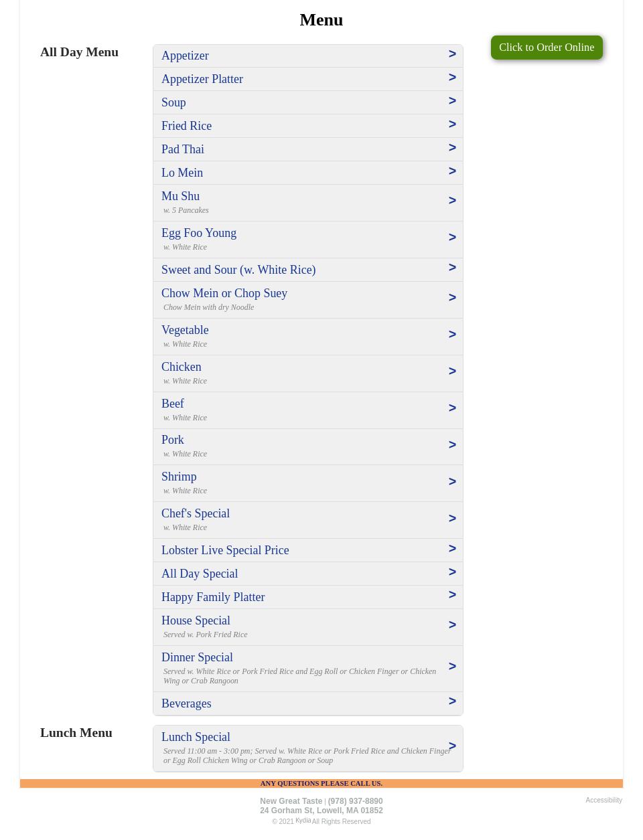
Task: Expand the Lobster Live Special Price section
Action: point(308,550)
